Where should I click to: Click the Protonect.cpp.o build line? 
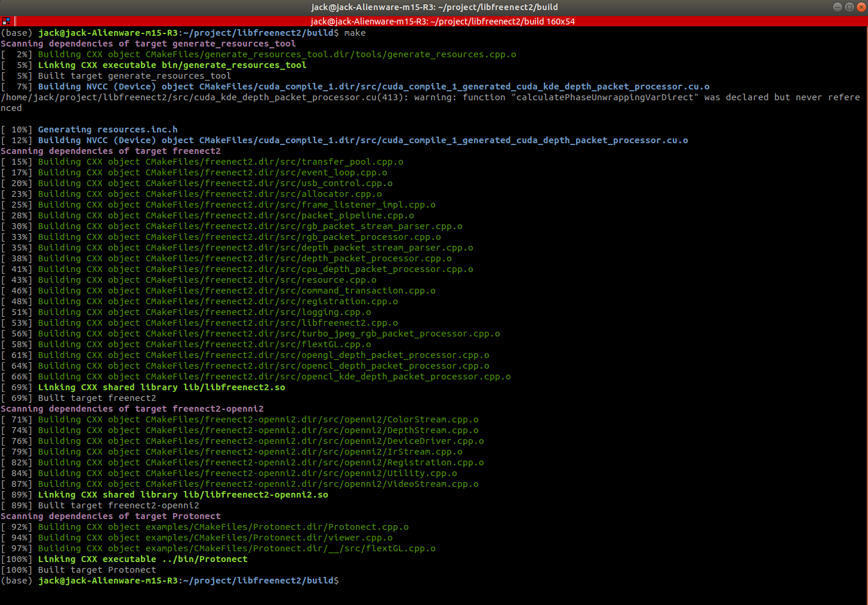coord(205,527)
